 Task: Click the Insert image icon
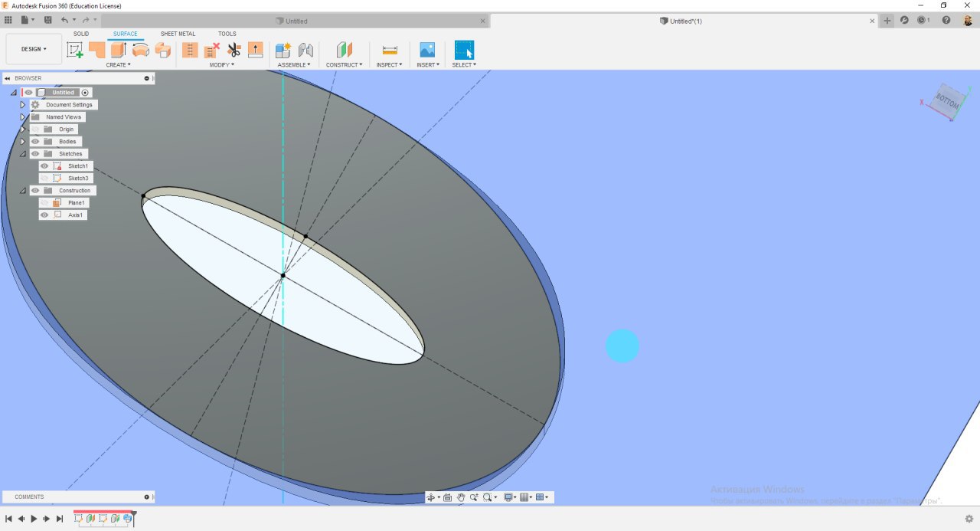[x=427, y=51]
